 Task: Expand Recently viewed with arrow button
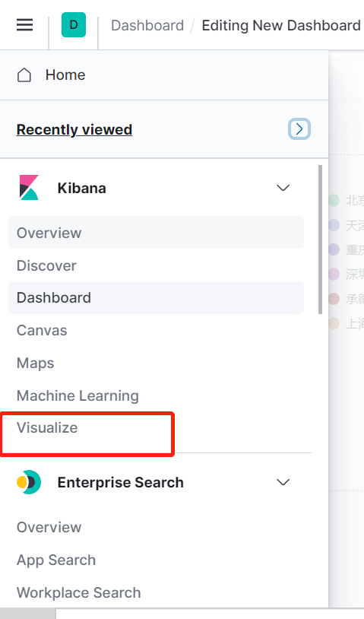click(x=299, y=129)
